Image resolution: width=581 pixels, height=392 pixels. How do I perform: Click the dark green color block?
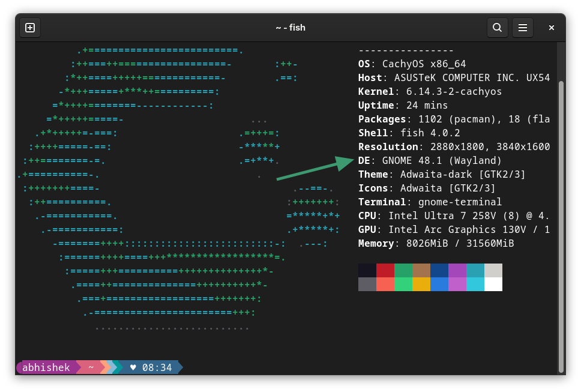(403, 271)
